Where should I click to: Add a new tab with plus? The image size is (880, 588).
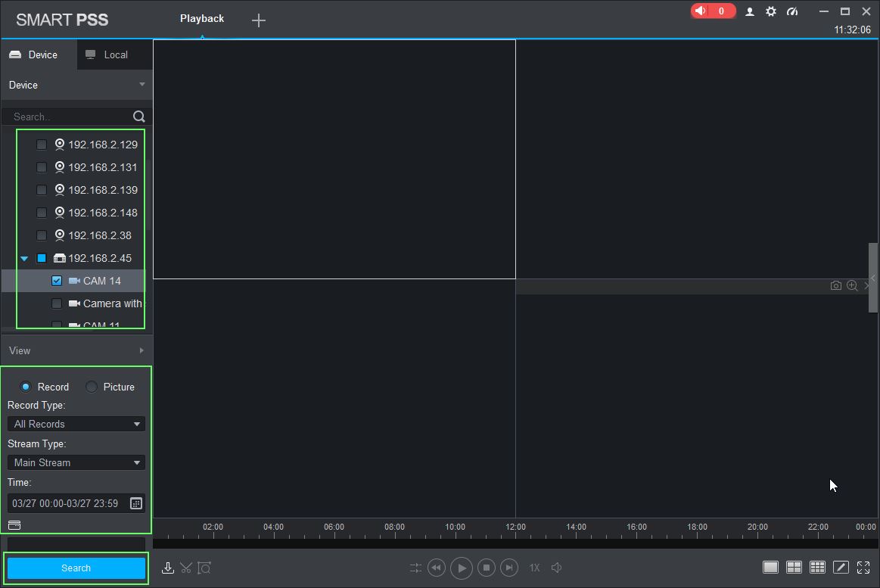tap(259, 20)
